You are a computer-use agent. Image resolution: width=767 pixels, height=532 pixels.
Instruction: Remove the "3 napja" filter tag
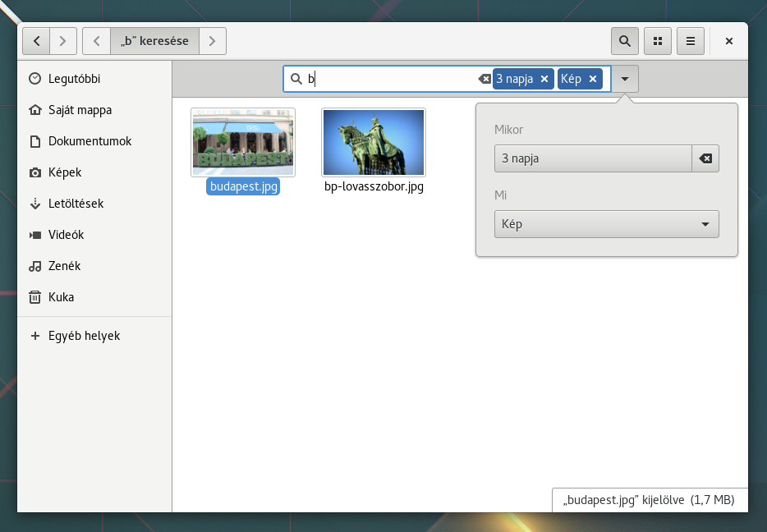pyautogui.click(x=544, y=79)
